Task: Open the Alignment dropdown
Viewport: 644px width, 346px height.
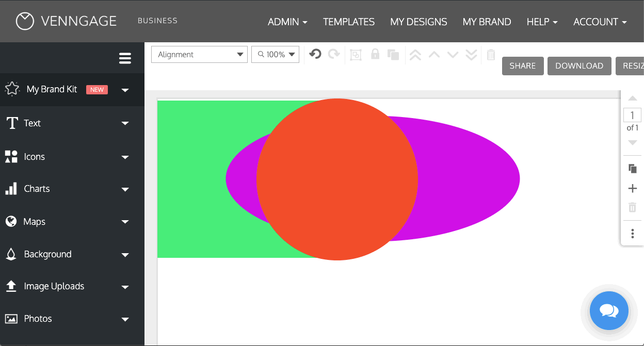Action: (x=199, y=55)
